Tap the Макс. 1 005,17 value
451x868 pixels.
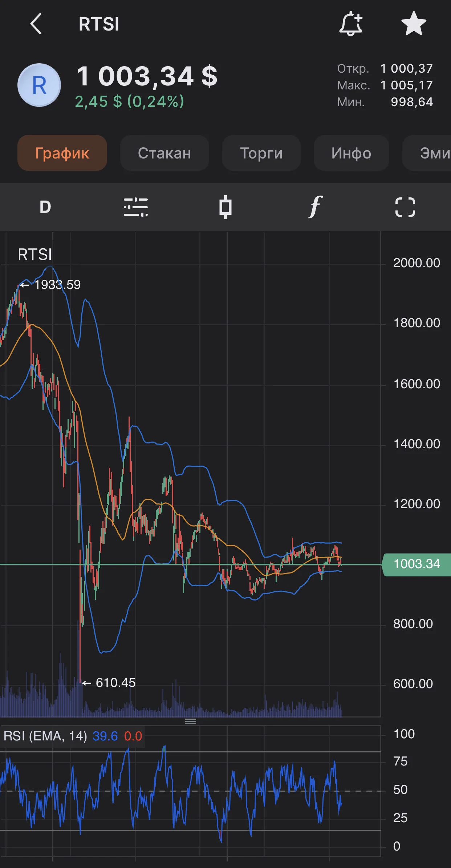click(x=407, y=85)
